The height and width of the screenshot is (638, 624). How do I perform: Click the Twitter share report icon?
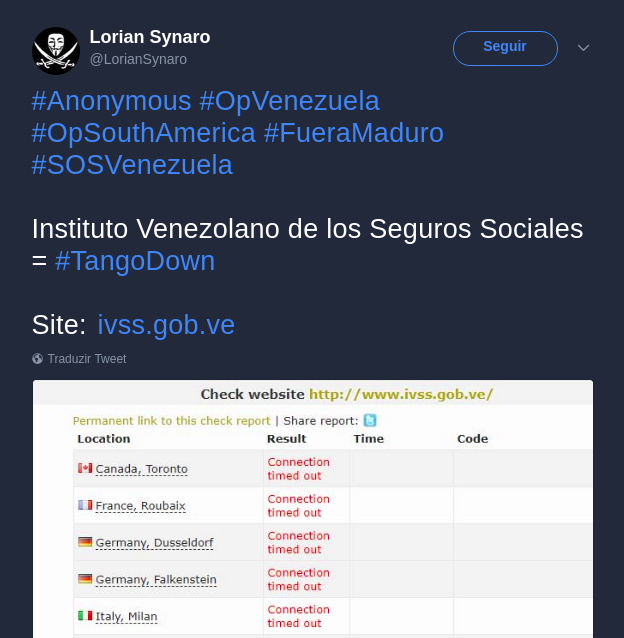370,420
